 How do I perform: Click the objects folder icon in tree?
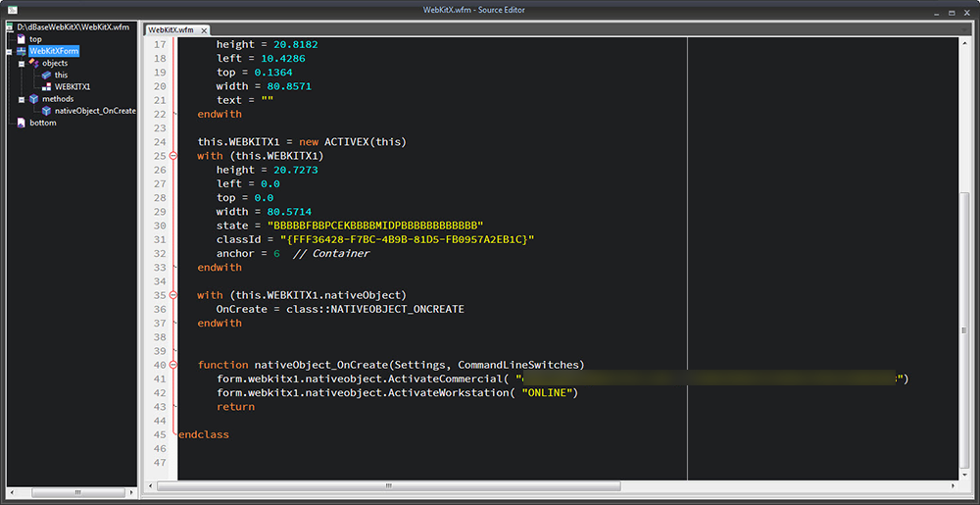34,63
